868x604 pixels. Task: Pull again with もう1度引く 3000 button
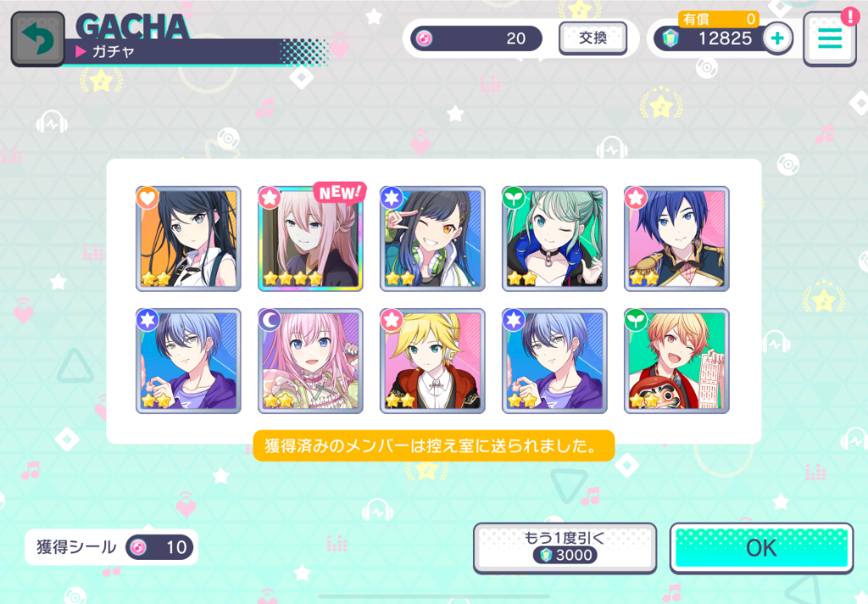coord(565,547)
